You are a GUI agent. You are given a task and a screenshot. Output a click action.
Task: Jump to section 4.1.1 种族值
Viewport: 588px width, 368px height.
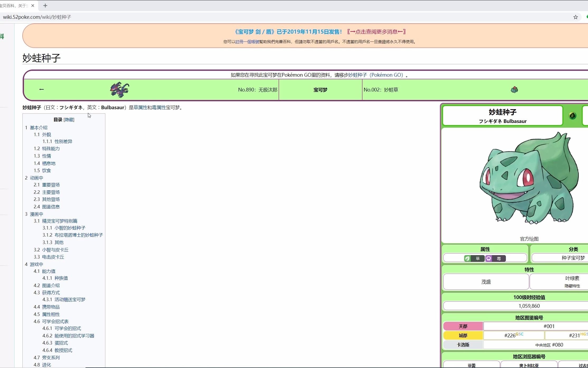pos(61,278)
